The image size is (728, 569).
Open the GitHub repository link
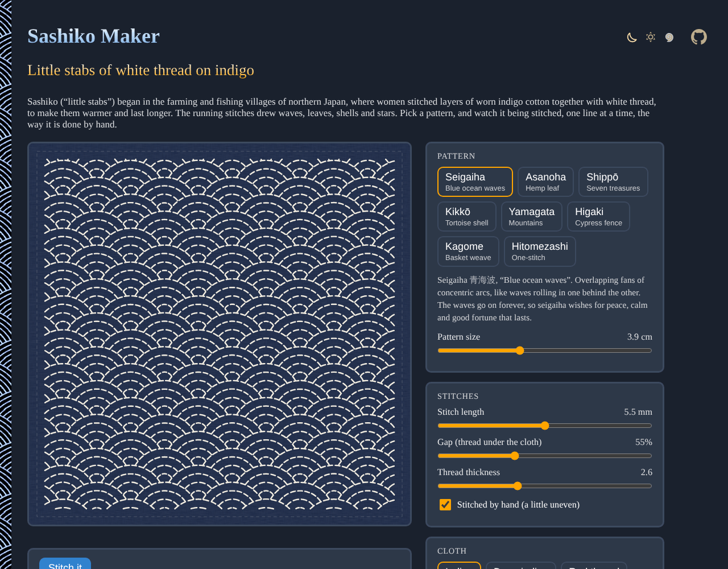699,37
